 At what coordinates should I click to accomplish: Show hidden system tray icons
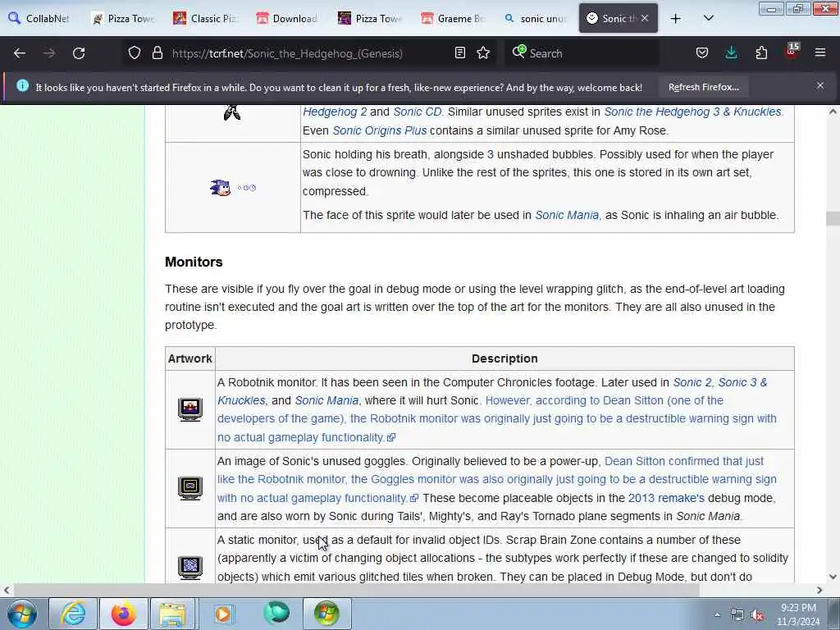717,614
